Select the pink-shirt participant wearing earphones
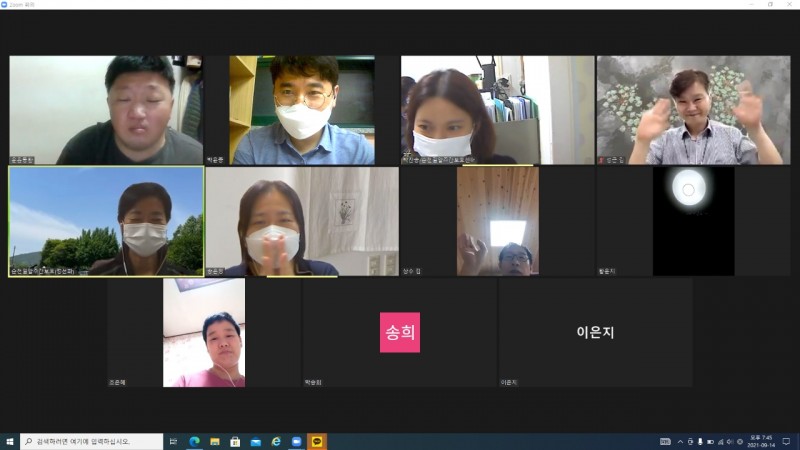This screenshot has width=800, height=450. (x=204, y=333)
